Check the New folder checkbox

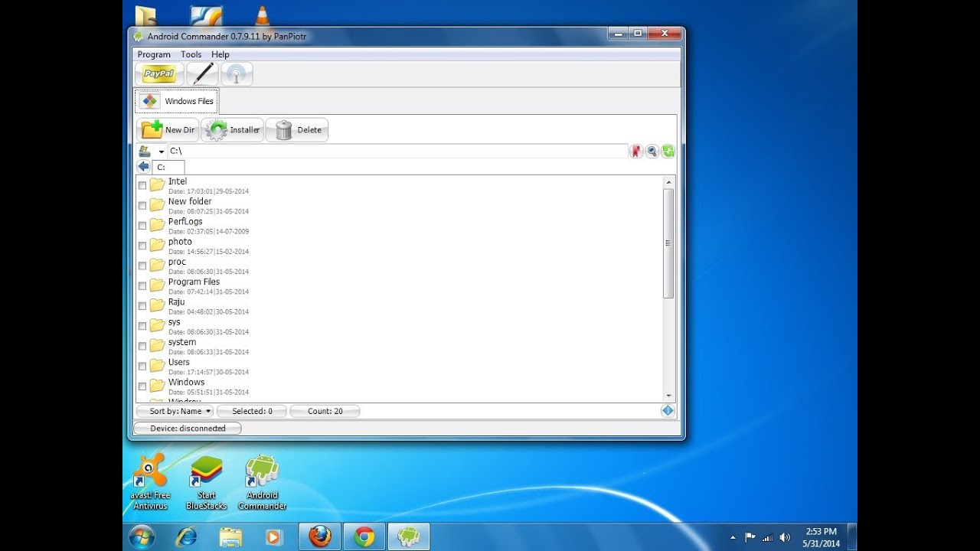pyautogui.click(x=142, y=205)
